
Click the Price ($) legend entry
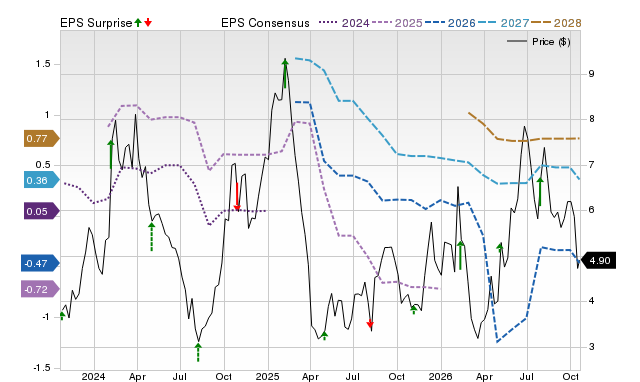click(538, 42)
